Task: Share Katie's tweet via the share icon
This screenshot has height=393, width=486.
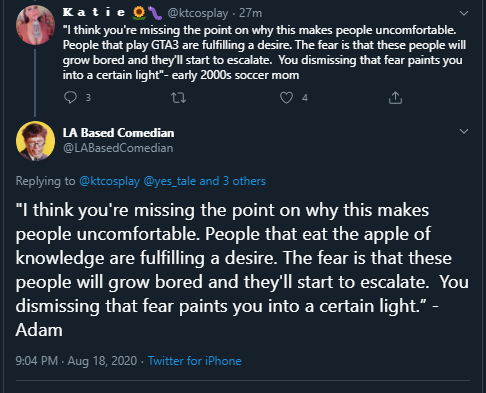Action: 395,98
